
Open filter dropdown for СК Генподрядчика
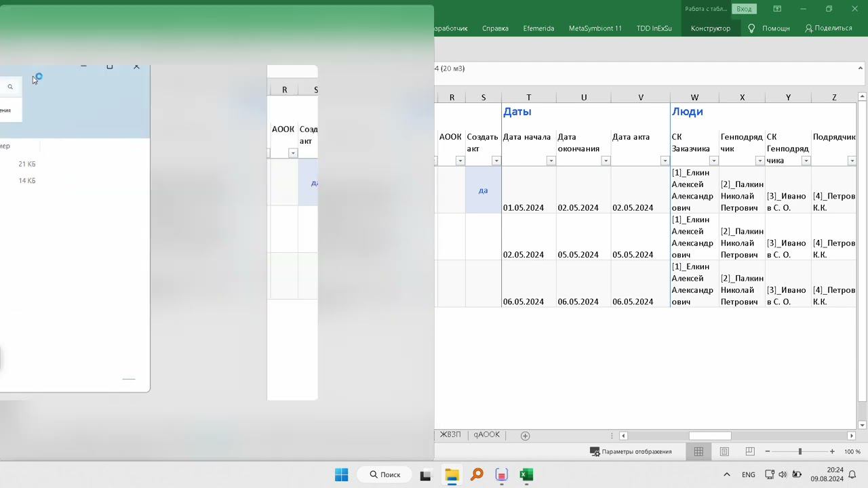806,161
